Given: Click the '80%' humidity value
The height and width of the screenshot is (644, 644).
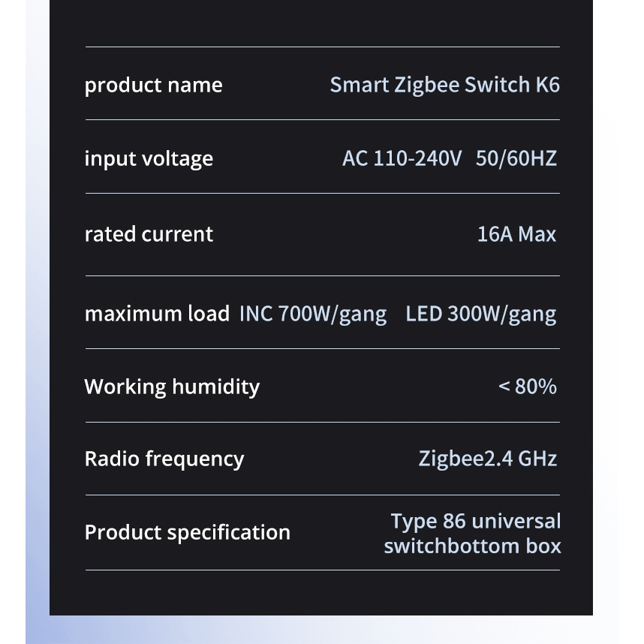Looking at the screenshot, I should coord(536,387).
